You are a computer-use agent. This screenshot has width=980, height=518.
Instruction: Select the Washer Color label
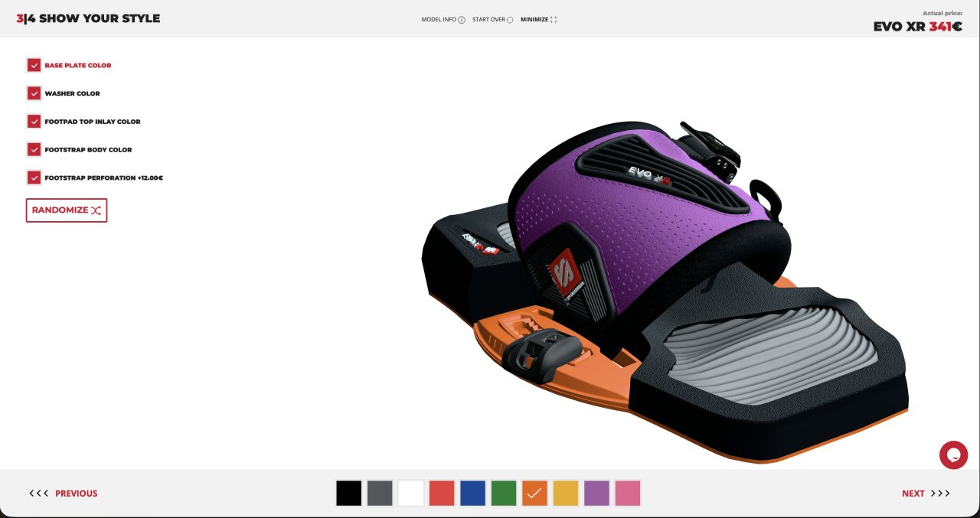tap(72, 93)
